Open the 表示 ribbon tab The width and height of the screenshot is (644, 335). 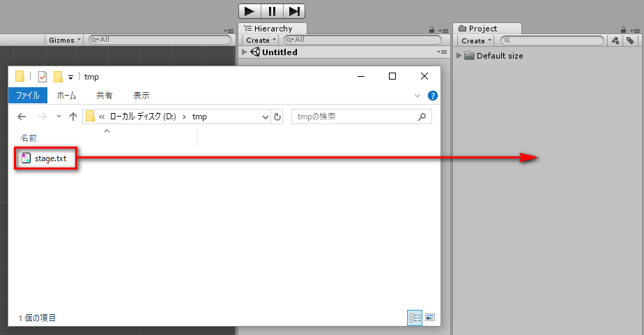141,96
